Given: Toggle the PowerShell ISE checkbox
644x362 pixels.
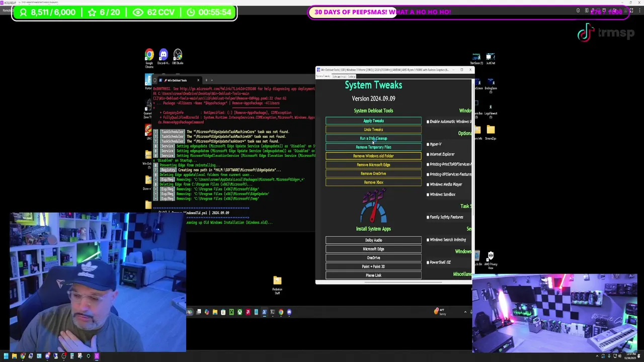Looking at the screenshot, I should [428, 262].
